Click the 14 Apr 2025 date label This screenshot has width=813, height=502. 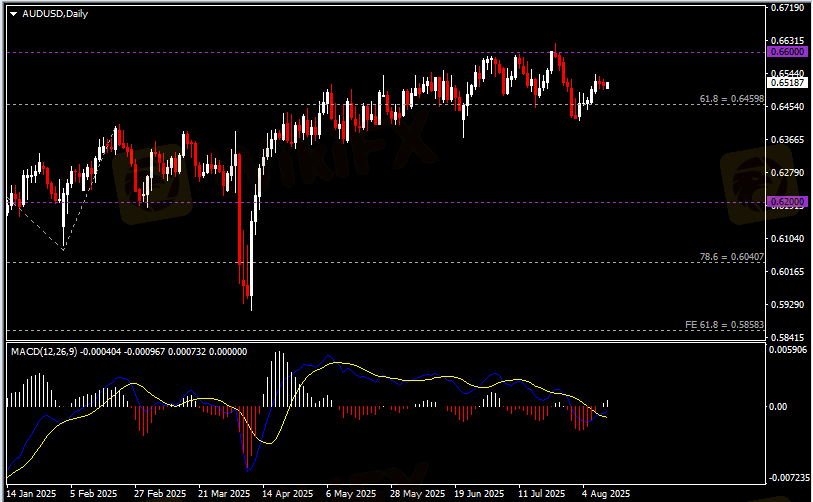pyautogui.click(x=285, y=494)
